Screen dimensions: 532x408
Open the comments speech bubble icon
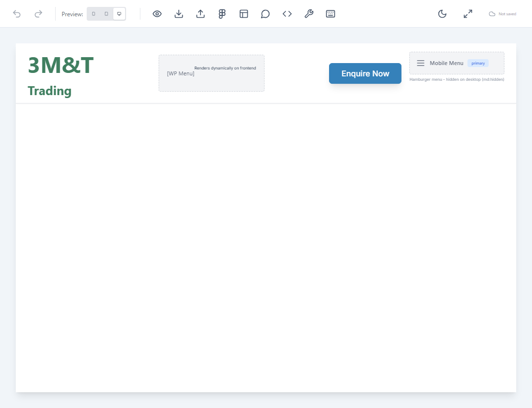266,14
